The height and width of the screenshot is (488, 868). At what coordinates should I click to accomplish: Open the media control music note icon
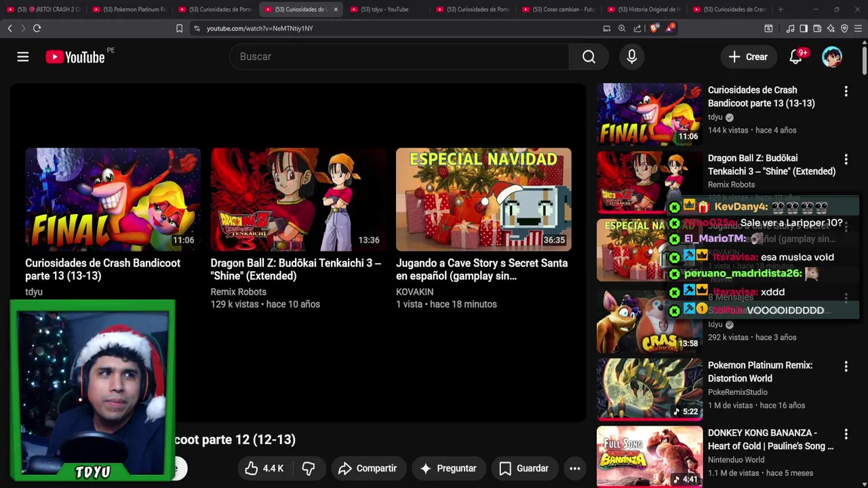(790, 28)
